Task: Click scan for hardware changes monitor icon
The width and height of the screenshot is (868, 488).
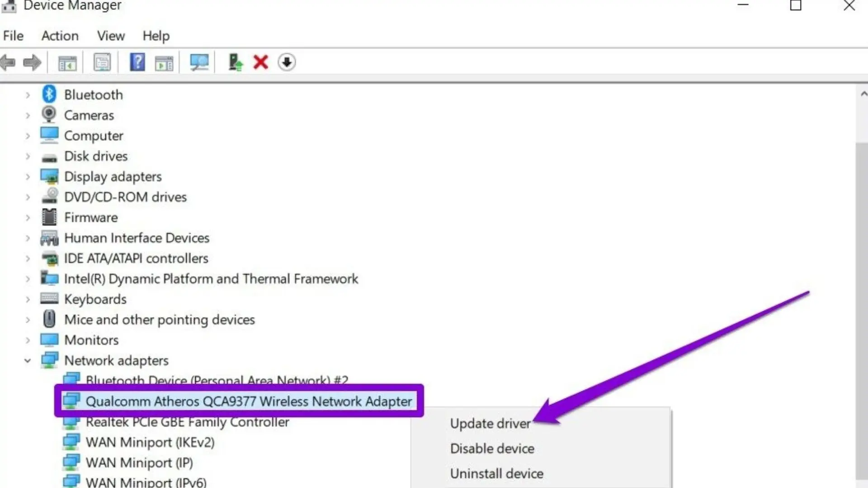Action: pyautogui.click(x=199, y=62)
